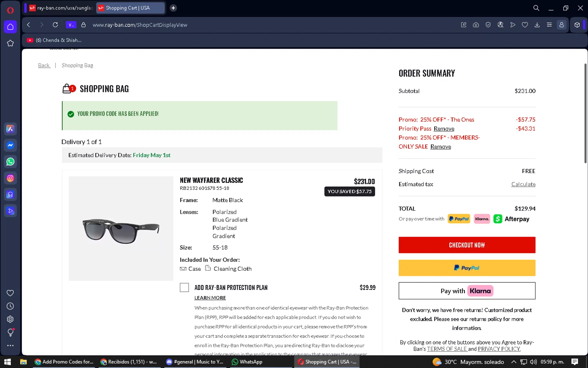Open the Player headphones icon in sidebar
This screenshot has width=588, height=368.
[10, 195]
